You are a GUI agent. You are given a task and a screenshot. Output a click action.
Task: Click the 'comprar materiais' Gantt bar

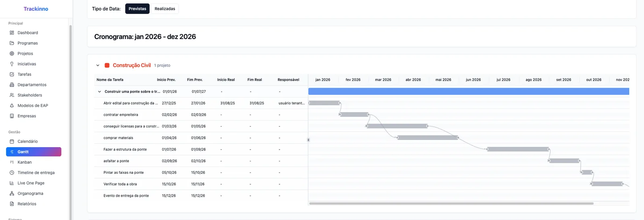click(427, 138)
